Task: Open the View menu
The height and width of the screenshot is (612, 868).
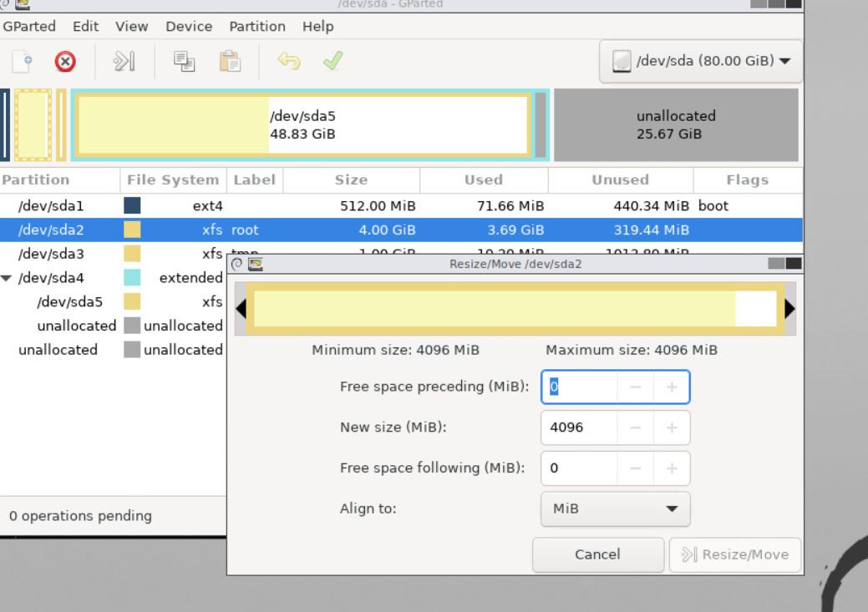Action: pos(131,26)
